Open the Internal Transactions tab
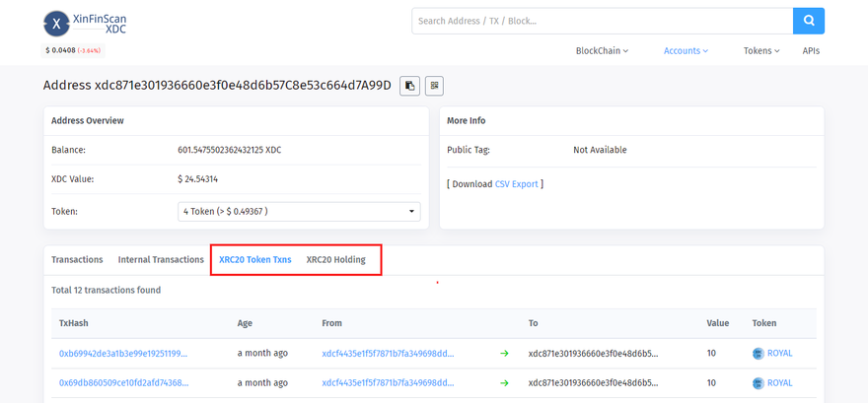The image size is (868, 403). 161,260
